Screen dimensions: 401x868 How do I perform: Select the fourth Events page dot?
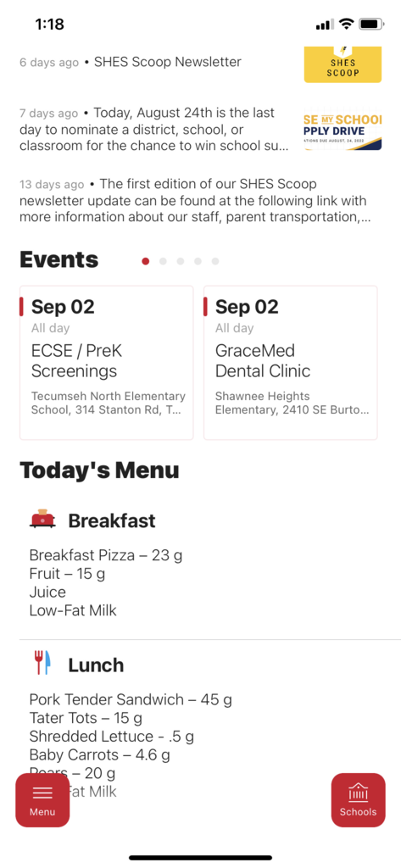coord(198,261)
